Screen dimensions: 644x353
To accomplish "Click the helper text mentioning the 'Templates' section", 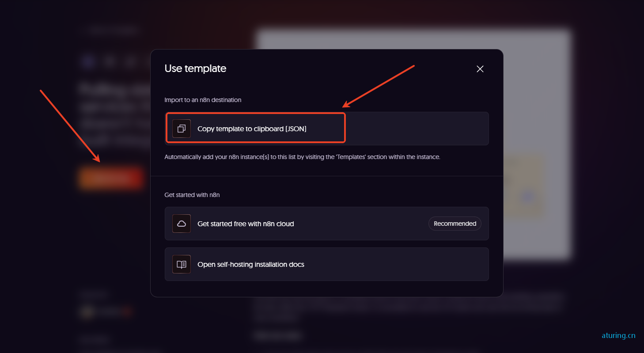I will click(x=302, y=157).
